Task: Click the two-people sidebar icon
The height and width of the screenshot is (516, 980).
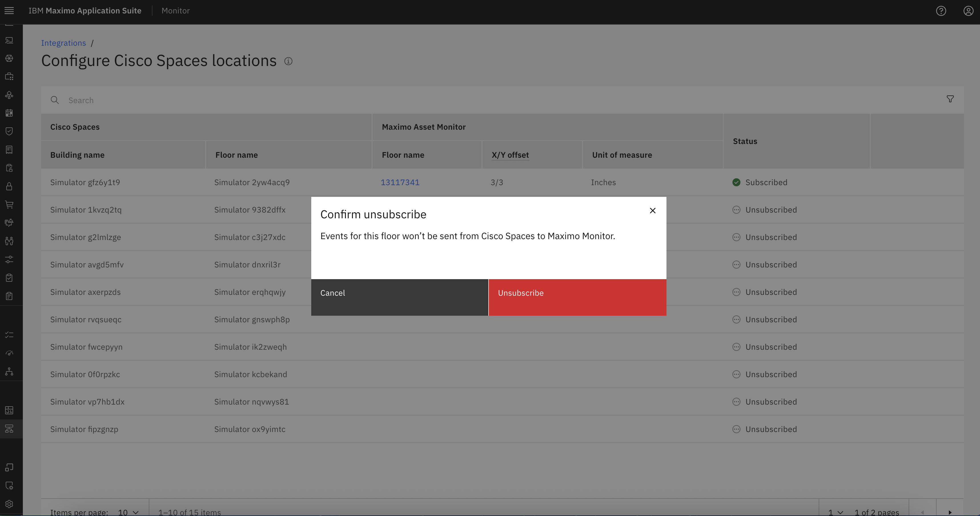Action: click(x=9, y=241)
